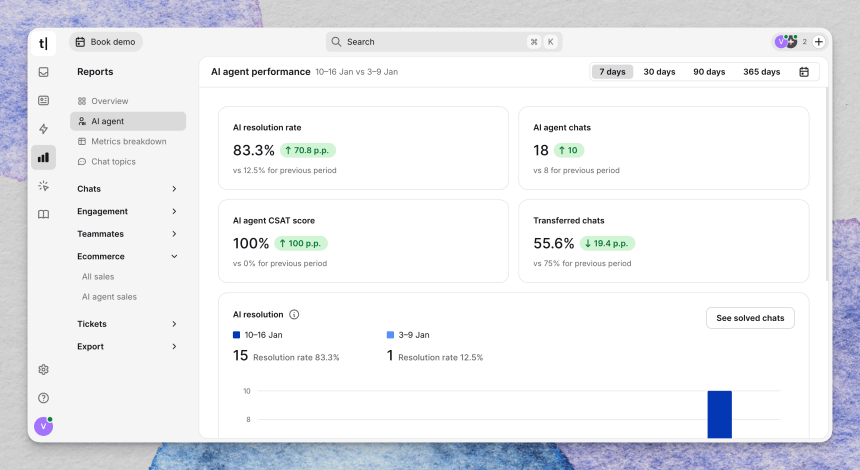Open the Contacts card icon in sidebar
The height and width of the screenshot is (470, 860).
click(43, 100)
